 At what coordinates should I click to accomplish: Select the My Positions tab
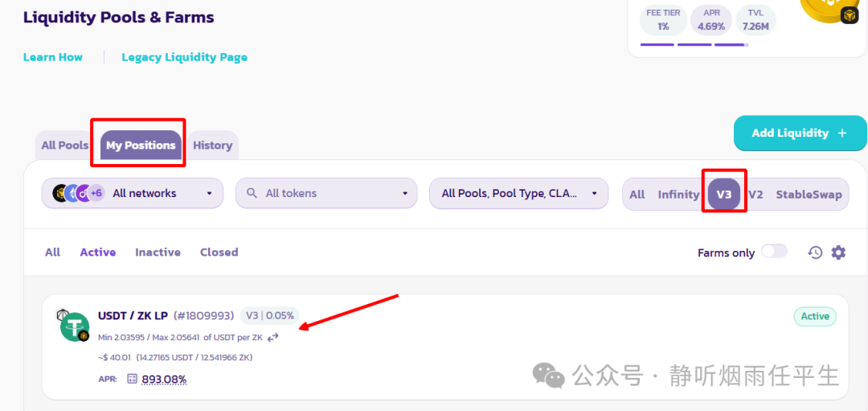[x=141, y=145]
